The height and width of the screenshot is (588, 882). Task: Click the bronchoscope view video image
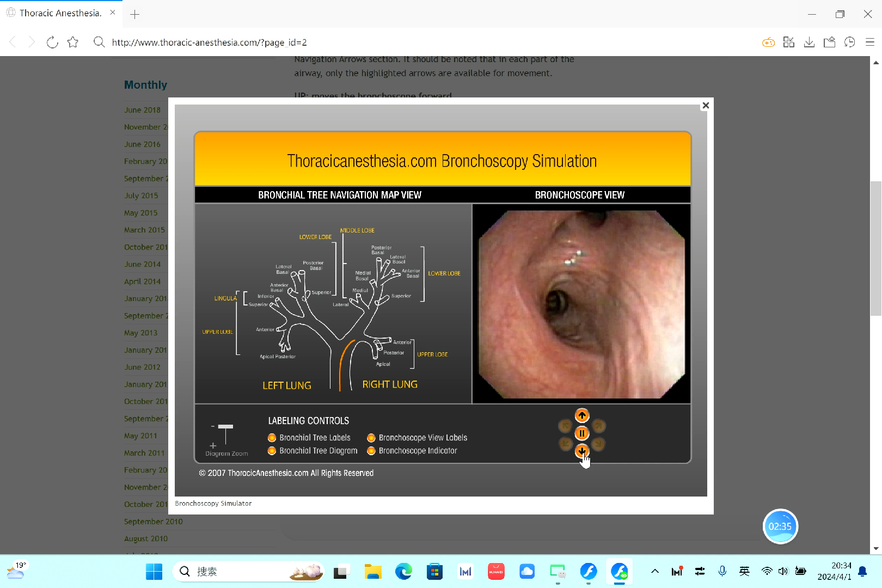tap(581, 304)
